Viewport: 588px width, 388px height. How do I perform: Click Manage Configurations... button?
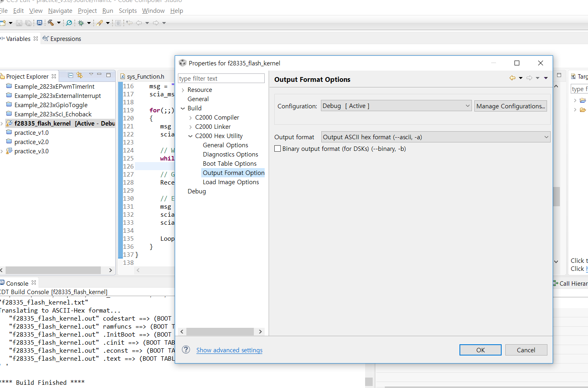pyautogui.click(x=510, y=106)
